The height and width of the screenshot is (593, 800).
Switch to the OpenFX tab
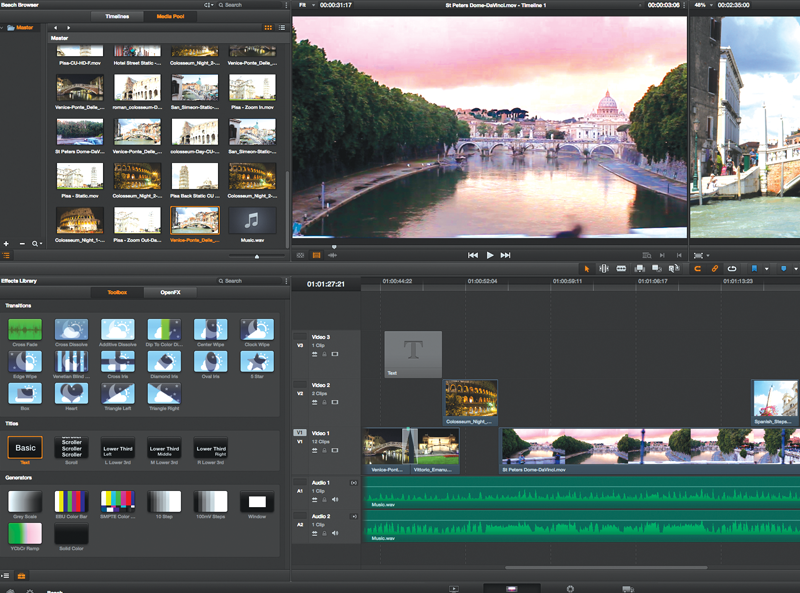point(172,292)
